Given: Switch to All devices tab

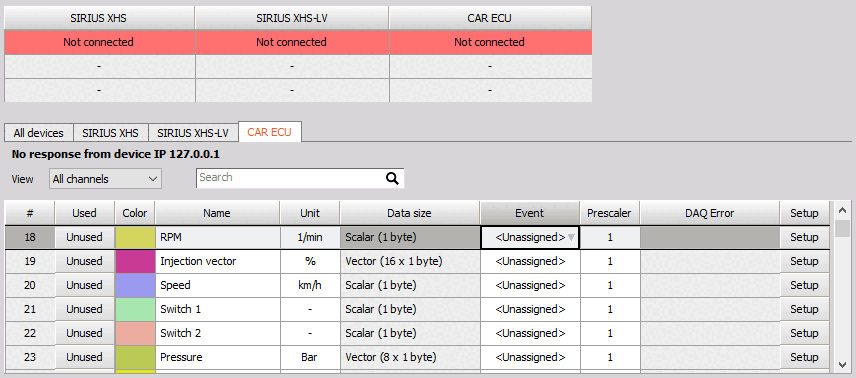Looking at the screenshot, I should click(39, 133).
